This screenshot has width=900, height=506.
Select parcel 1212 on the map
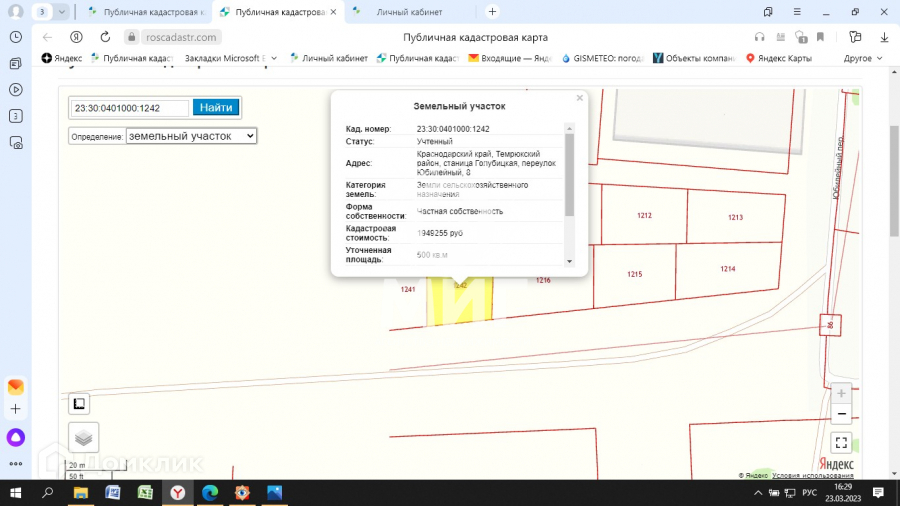coord(644,216)
